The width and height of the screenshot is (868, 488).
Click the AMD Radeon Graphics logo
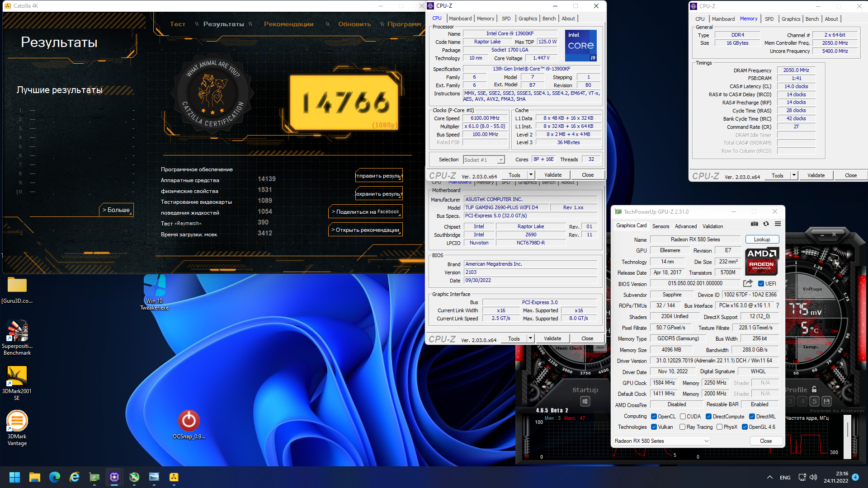(x=761, y=261)
